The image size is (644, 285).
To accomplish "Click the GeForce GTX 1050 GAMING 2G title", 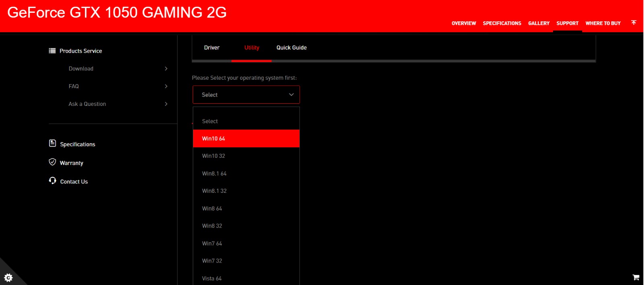I will click(117, 12).
